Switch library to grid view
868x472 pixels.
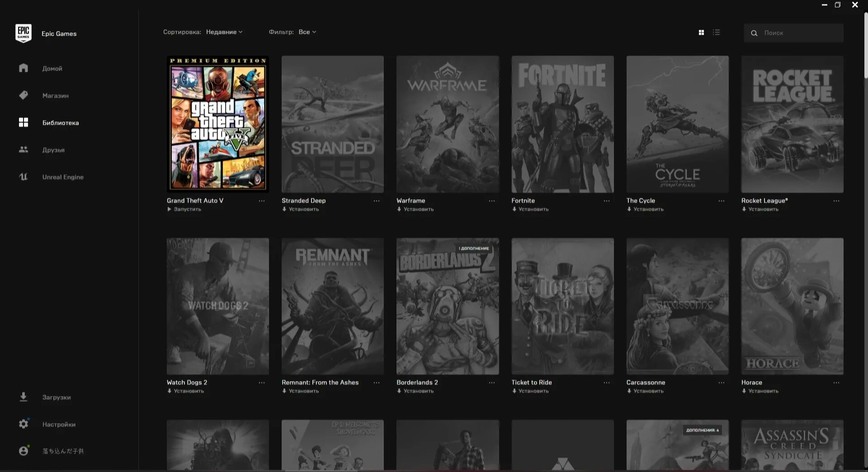701,32
